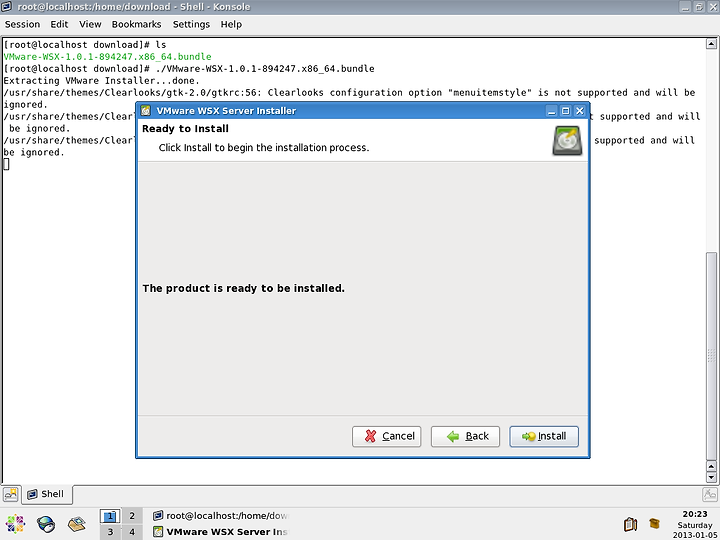Open the application launcher in the panel
Image resolution: width=720 pixels, height=540 pixels.
15,524
